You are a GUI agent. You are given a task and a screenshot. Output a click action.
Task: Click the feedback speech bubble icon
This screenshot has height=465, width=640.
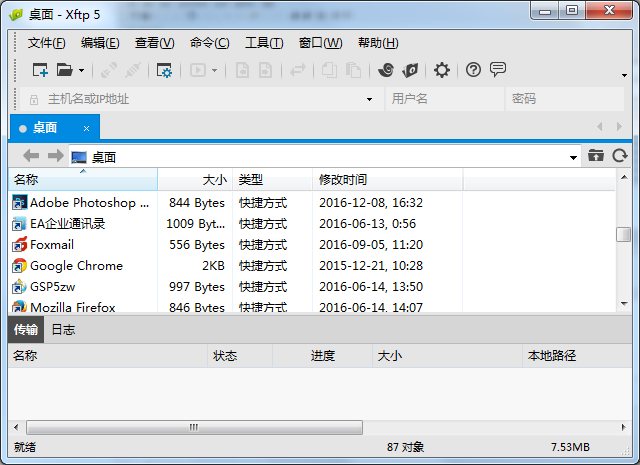click(x=497, y=70)
